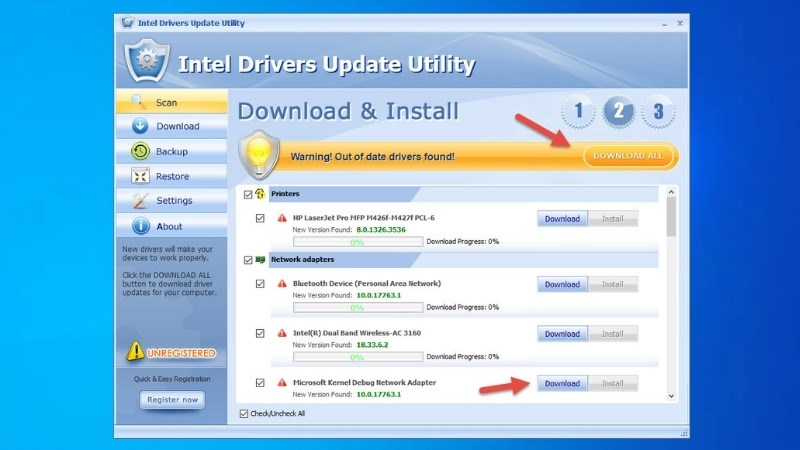Download the Intel Dual Band Wireless driver
800x450 pixels.
coord(562,334)
